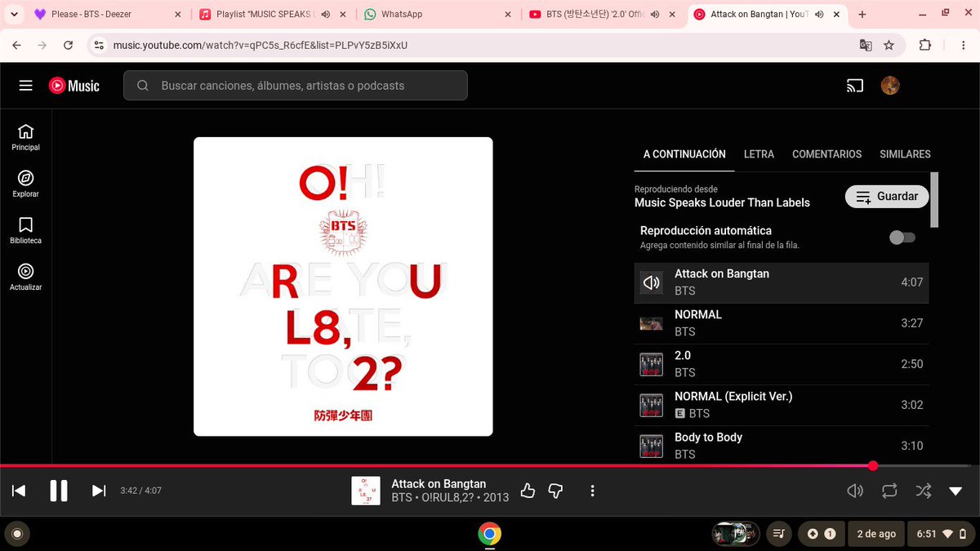980x551 pixels.
Task: Open Actualizar in the sidebar
Action: (25, 277)
